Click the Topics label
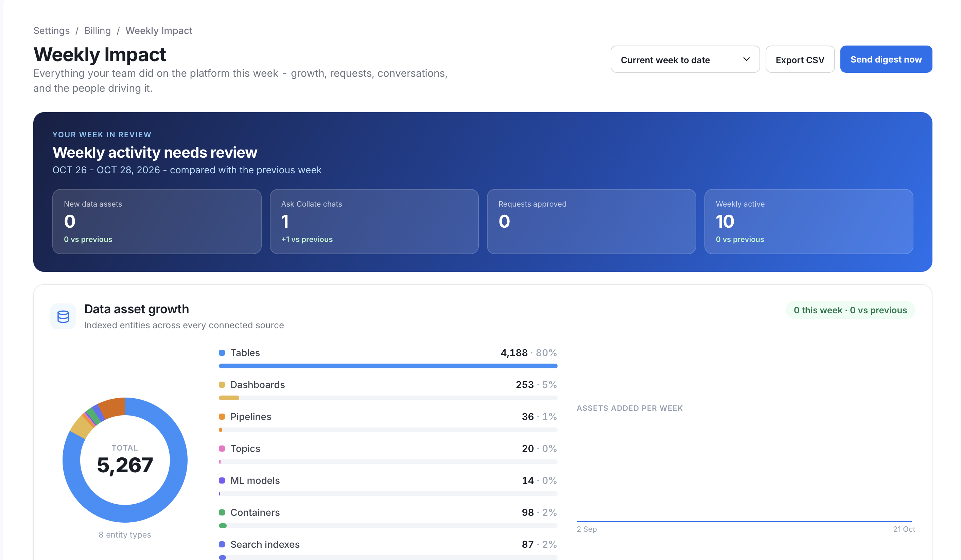961x560 pixels. 245,449
